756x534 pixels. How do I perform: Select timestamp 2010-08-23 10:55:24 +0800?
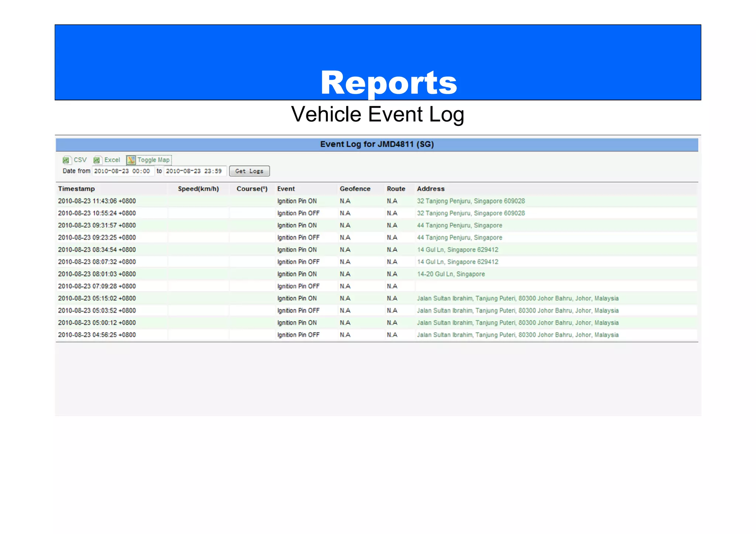(x=97, y=213)
